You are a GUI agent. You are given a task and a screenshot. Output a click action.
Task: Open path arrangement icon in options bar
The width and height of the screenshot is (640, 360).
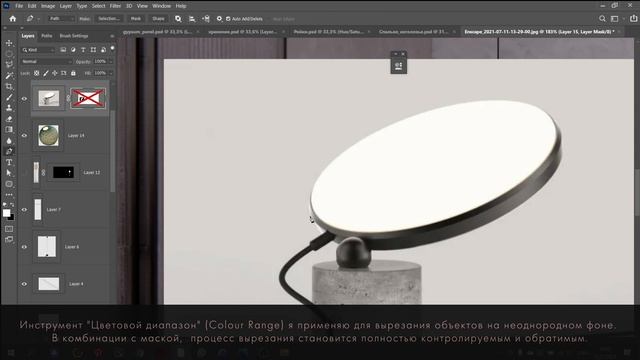(206, 19)
